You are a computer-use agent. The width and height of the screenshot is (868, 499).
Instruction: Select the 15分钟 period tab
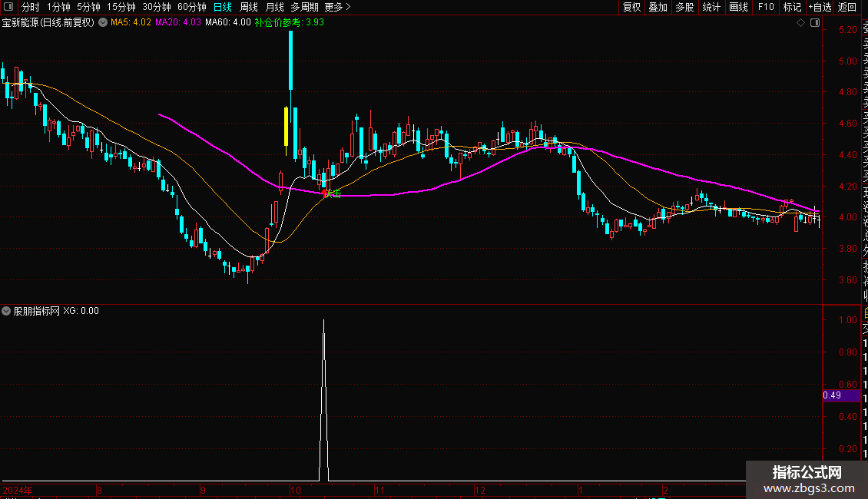121,7
